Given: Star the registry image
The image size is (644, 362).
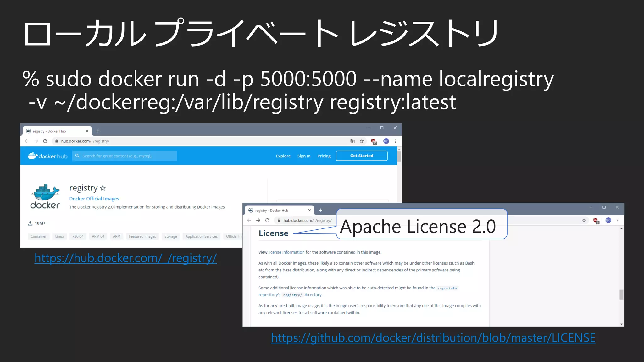Looking at the screenshot, I should coord(103,188).
